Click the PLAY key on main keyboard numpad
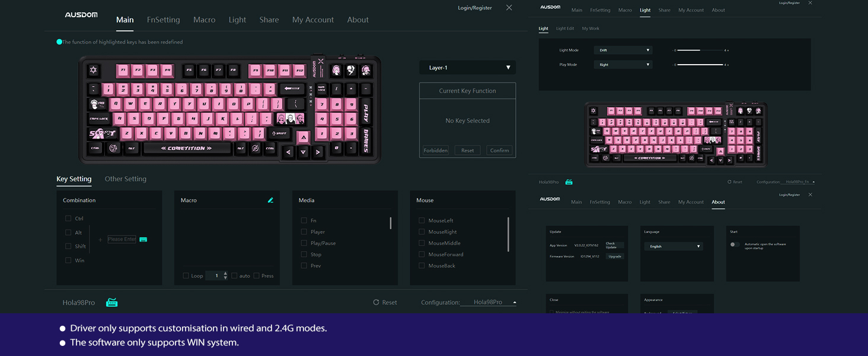Viewport: 868px width, 356px height. coord(366,112)
